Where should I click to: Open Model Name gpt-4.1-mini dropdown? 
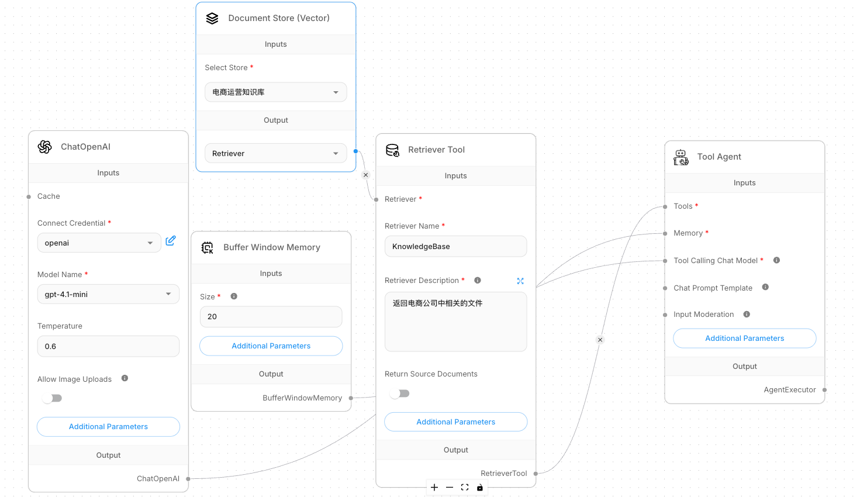(108, 294)
